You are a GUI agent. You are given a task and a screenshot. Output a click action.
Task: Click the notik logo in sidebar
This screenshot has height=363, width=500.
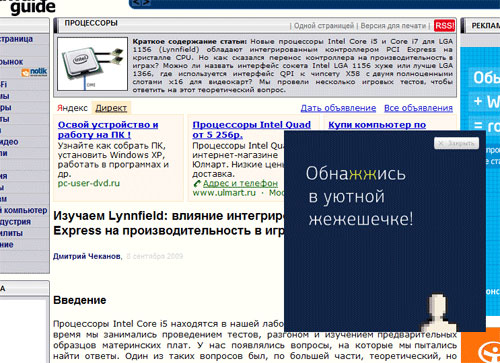pyautogui.click(x=34, y=72)
